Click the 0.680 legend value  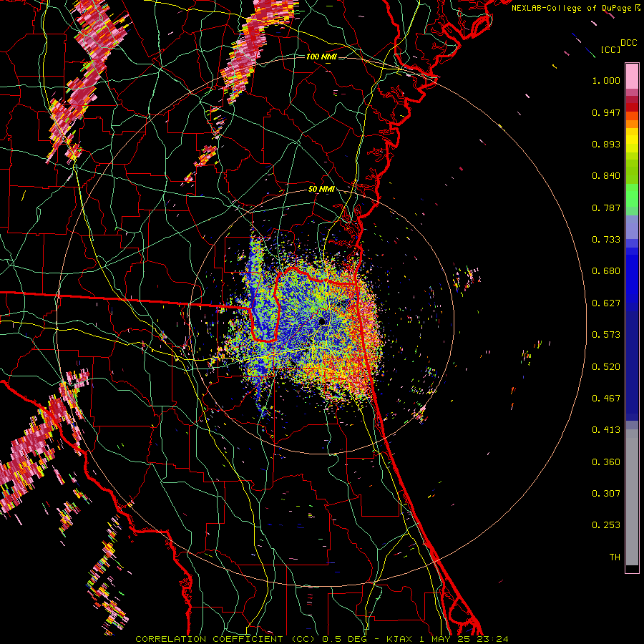click(606, 271)
